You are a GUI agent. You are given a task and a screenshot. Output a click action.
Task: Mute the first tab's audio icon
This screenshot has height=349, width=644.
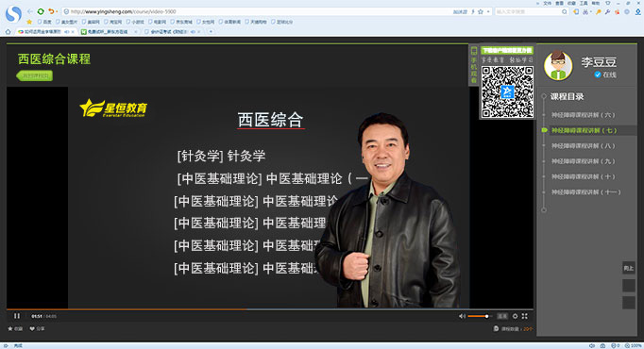click(x=66, y=31)
